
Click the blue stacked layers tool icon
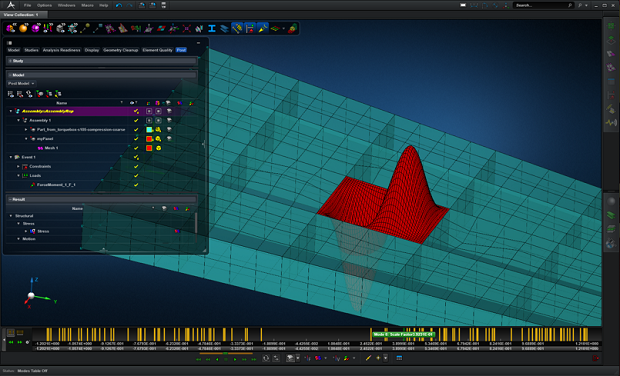[x=224, y=28]
